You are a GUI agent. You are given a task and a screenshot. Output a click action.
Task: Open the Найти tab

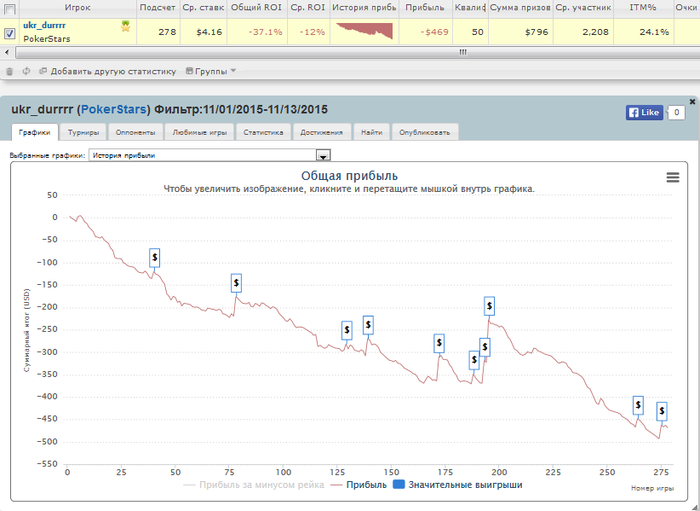click(372, 133)
